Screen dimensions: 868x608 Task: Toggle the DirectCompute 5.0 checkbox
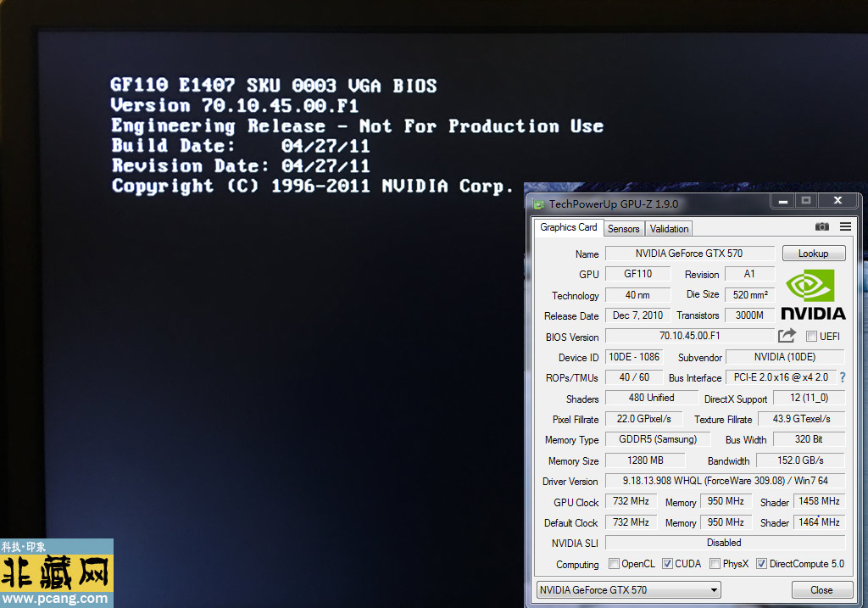click(762, 564)
